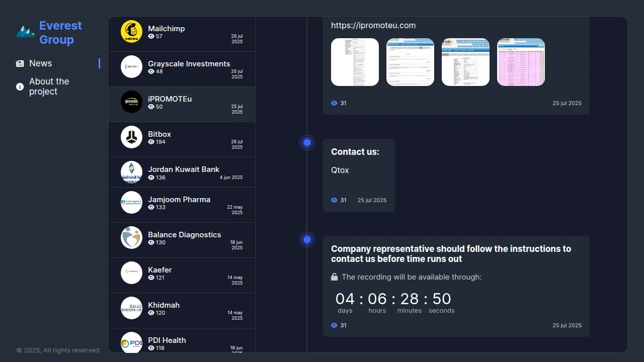Open the Kaefer list entry
Screen dimensions: 644x362
click(160, 270)
